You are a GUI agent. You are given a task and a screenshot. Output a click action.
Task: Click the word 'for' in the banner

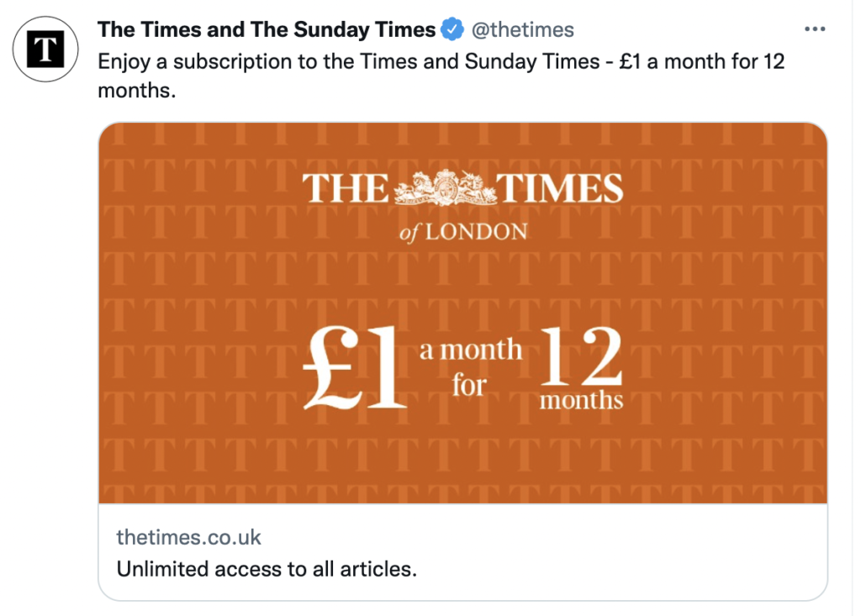pyautogui.click(x=469, y=385)
